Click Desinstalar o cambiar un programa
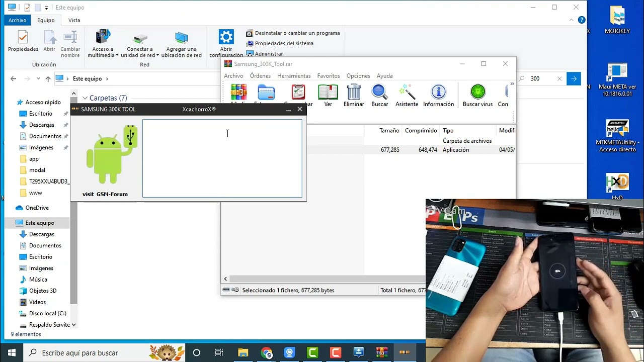Screen dimensions: 644x362 [293, 33]
